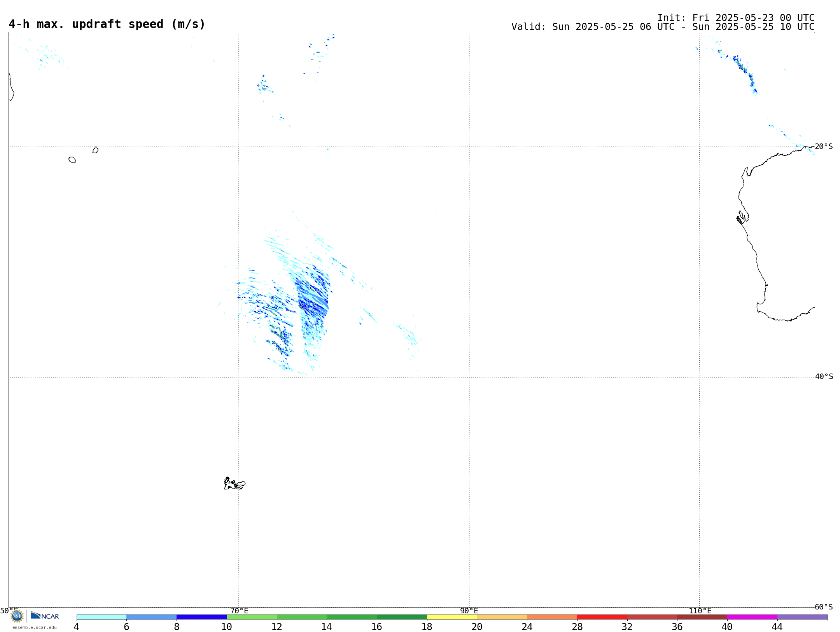Click the green 14-16 colorbar swatch
Screen dimensions: 840x632
click(x=352, y=617)
